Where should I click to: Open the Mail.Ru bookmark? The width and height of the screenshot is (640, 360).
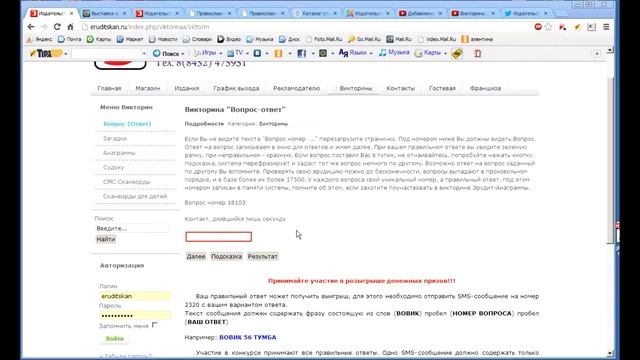point(399,39)
